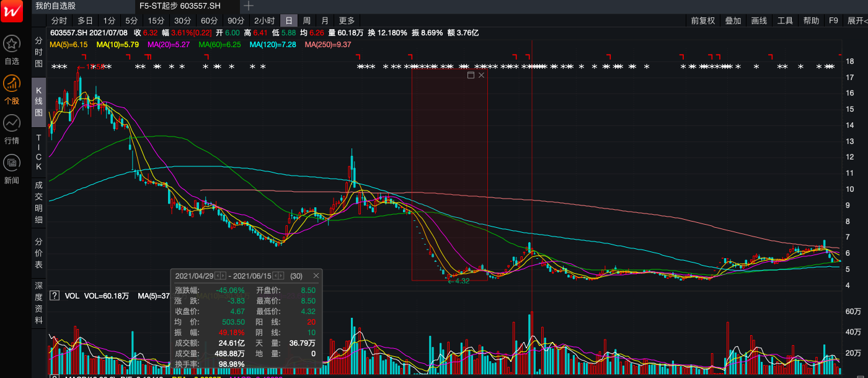The image size is (868, 378).
Task: Open the 画线 drawing tools
Action: pyautogui.click(x=759, y=20)
